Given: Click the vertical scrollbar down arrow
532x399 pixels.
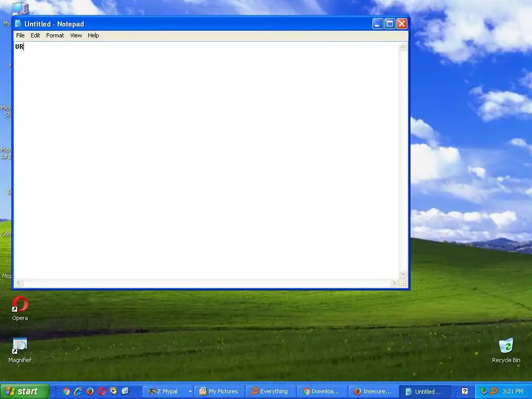Looking at the screenshot, I should 403,274.
